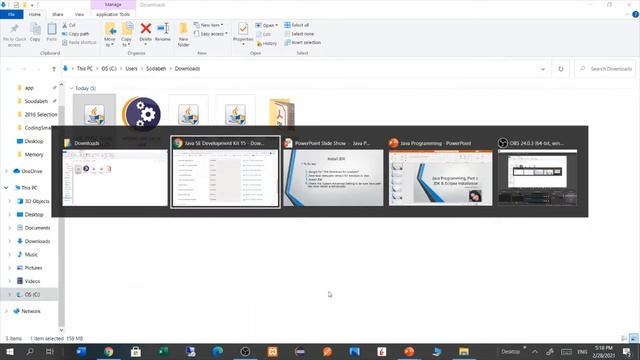Image resolution: width=640 pixels, height=360 pixels.
Task: Switch to the Home ribbon tab
Action: [x=35, y=14]
